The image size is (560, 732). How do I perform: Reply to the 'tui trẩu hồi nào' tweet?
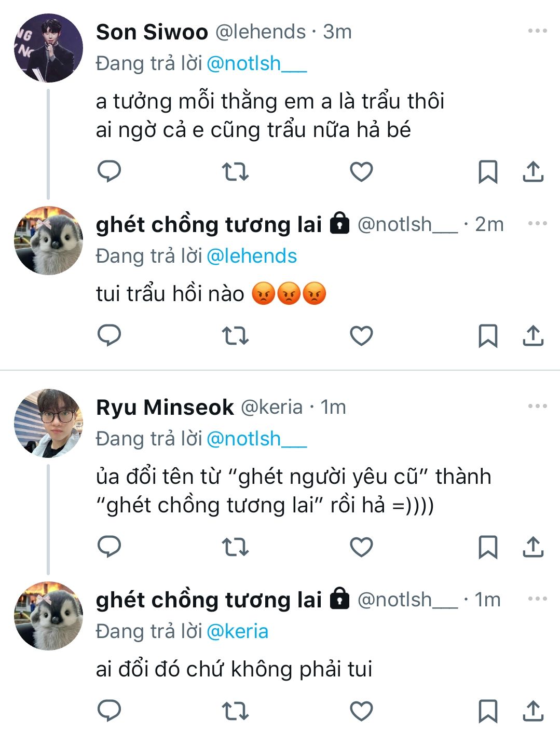[x=109, y=336]
